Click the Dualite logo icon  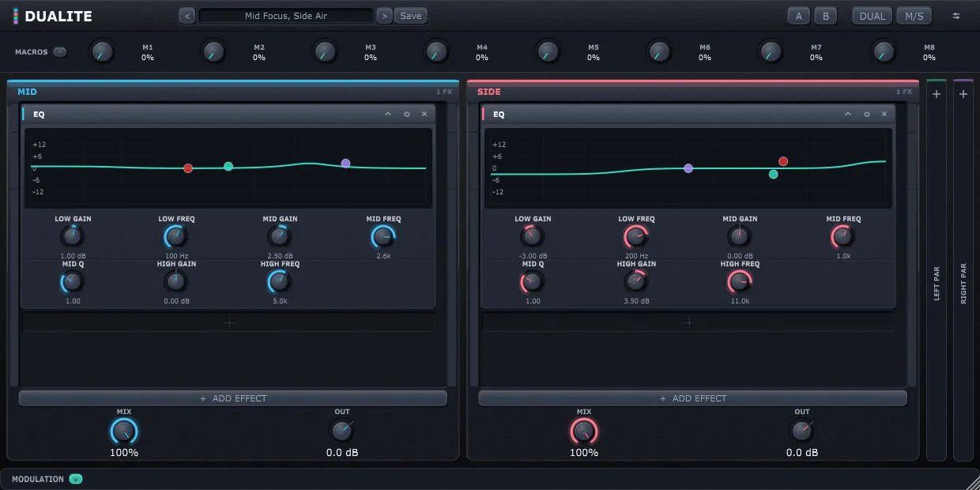[x=16, y=16]
